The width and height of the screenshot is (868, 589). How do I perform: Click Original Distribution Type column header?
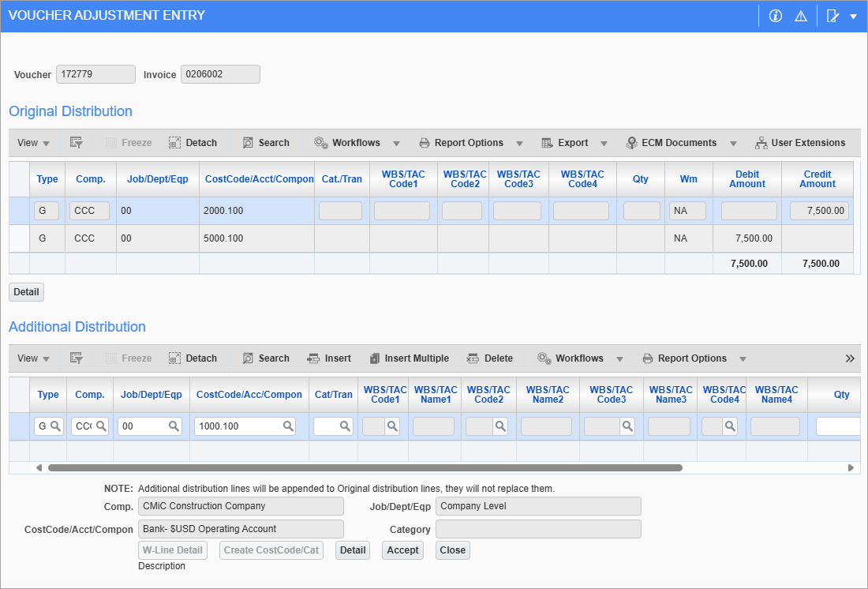tap(47, 179)
